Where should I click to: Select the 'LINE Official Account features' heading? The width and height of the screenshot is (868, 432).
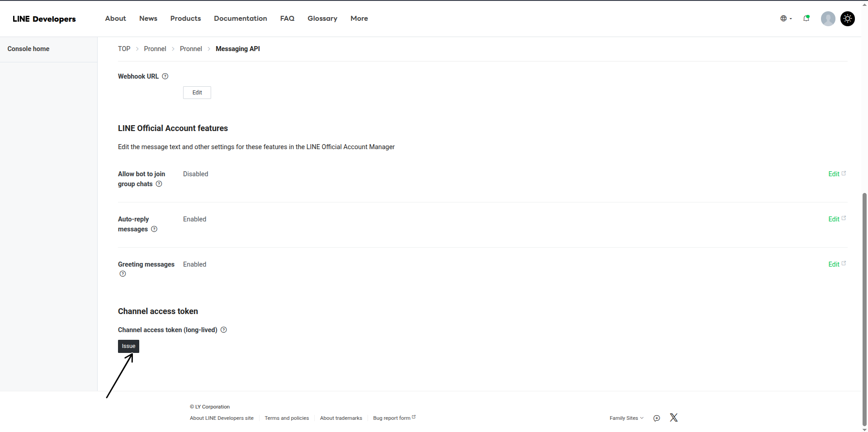click(x=173, y=128)
